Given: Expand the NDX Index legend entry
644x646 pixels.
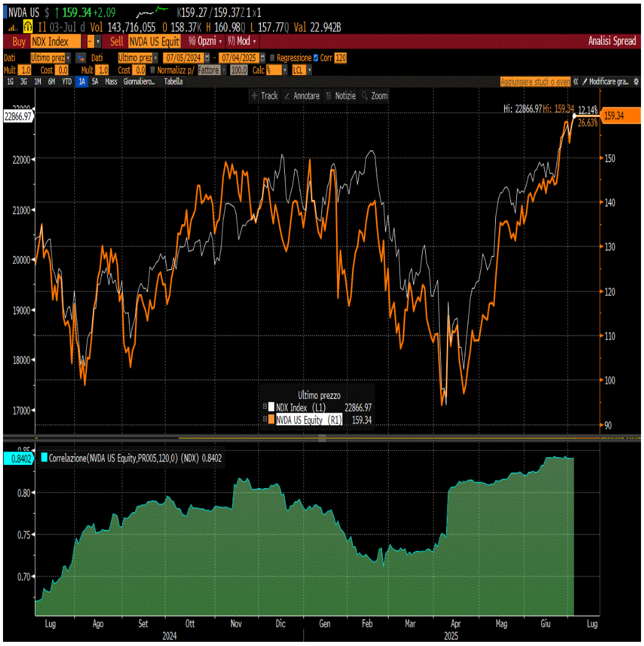Looking at the screenshot, I should coord(265,407).
